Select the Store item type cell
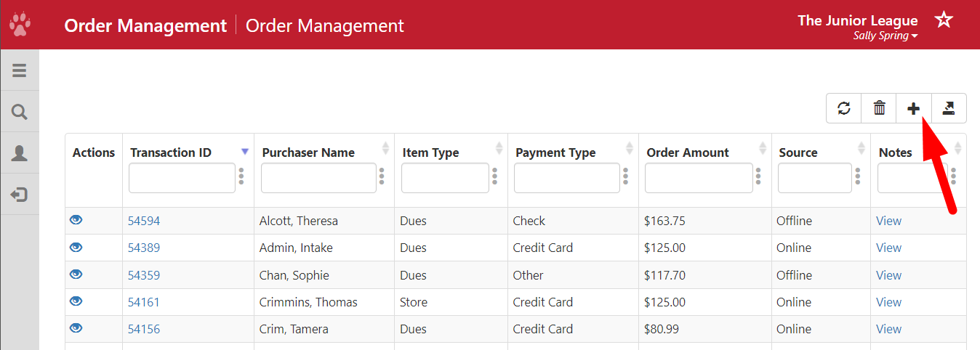980x350 pixels. (x=414, y=302)
